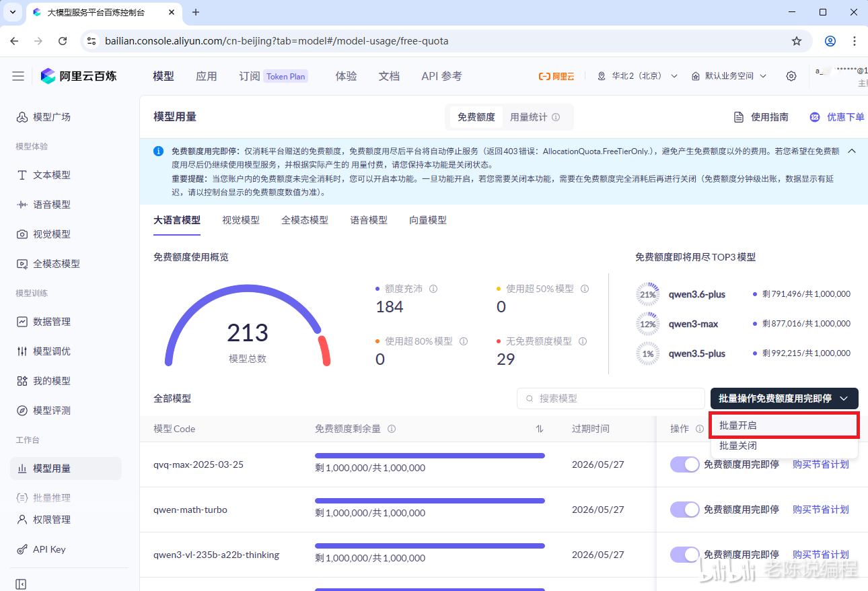Switch to the 向量模型 category tab
868x591 pixels.
pyautogui.click(x=428, y=220)
